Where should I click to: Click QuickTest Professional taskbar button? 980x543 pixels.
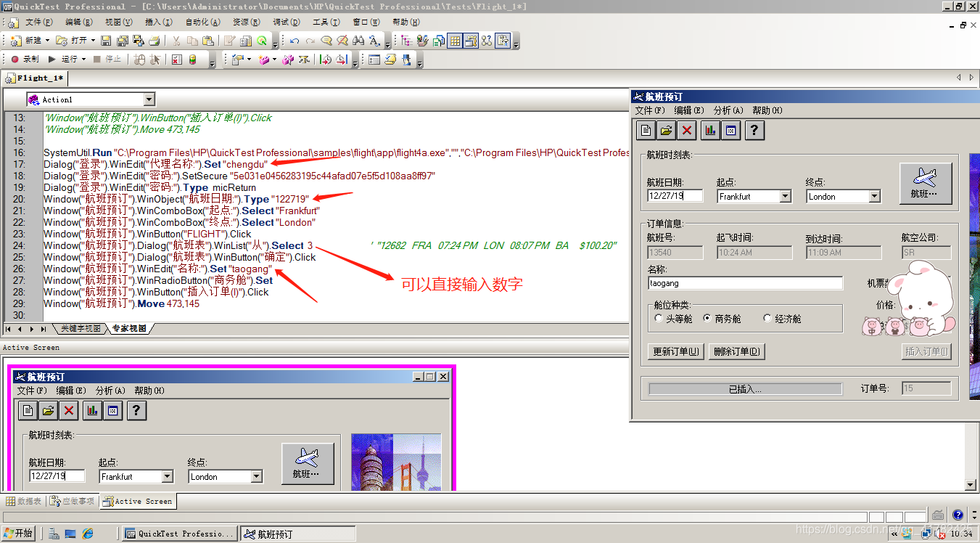coord(178,534)
